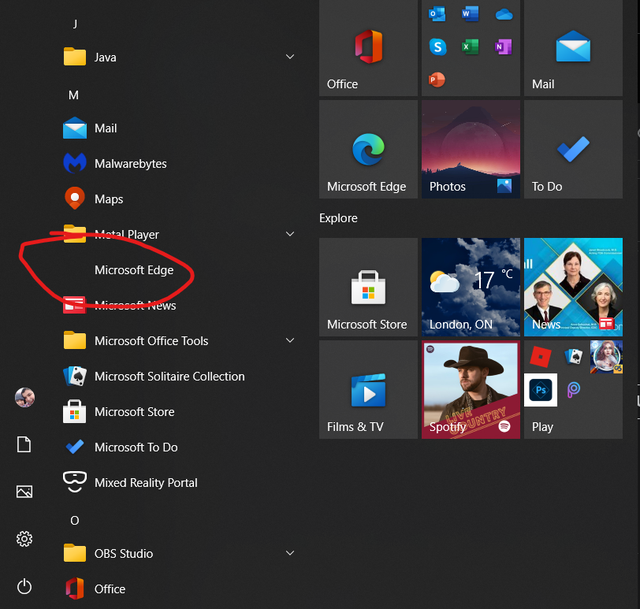The height and width of the screenshot is (609, 640).
Task: Open PicsArt in the Play folder tile
Action: point(573,390)
